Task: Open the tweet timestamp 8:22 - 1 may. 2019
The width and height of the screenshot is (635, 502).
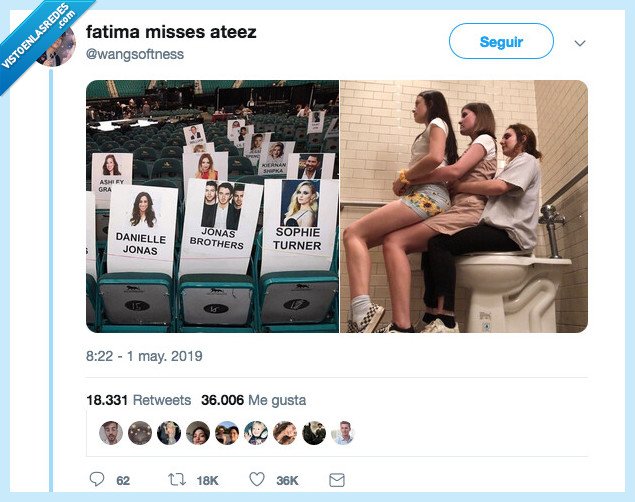Action: [143, 355]
